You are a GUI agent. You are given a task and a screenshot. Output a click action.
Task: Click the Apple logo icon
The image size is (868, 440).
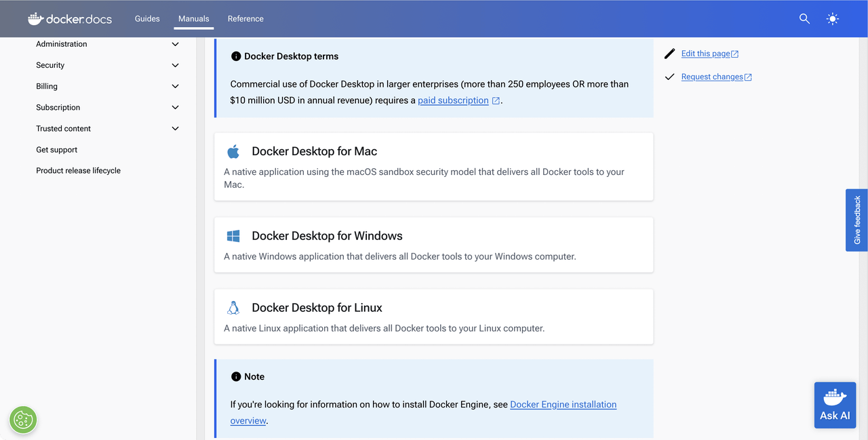click(233, 151)
